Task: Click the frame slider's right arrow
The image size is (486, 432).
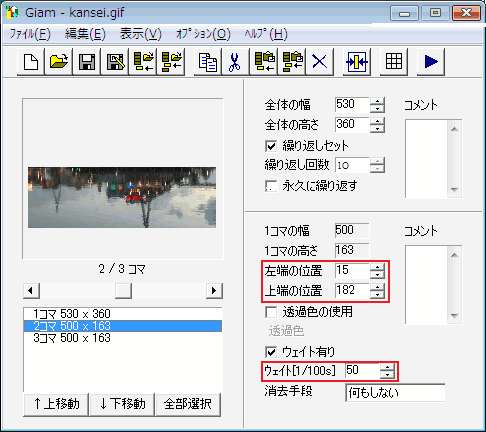Action: coord(214,291)
